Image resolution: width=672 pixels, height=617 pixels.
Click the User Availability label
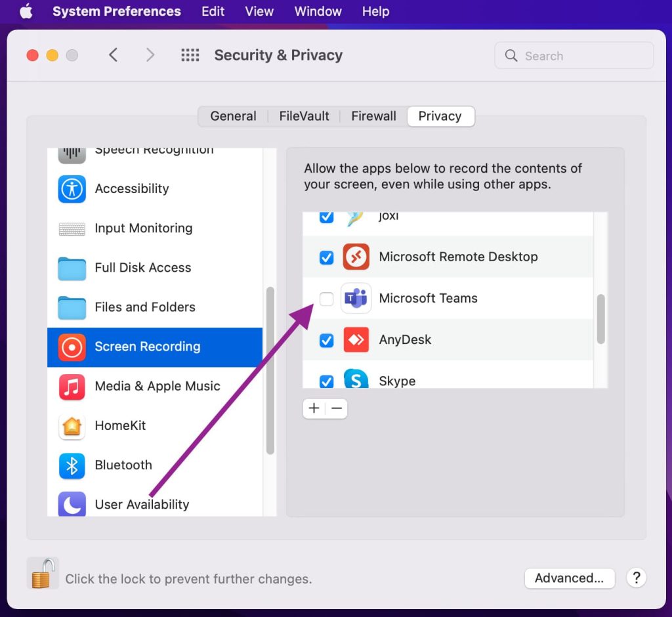pyautogui.click(x=142, y=504)
